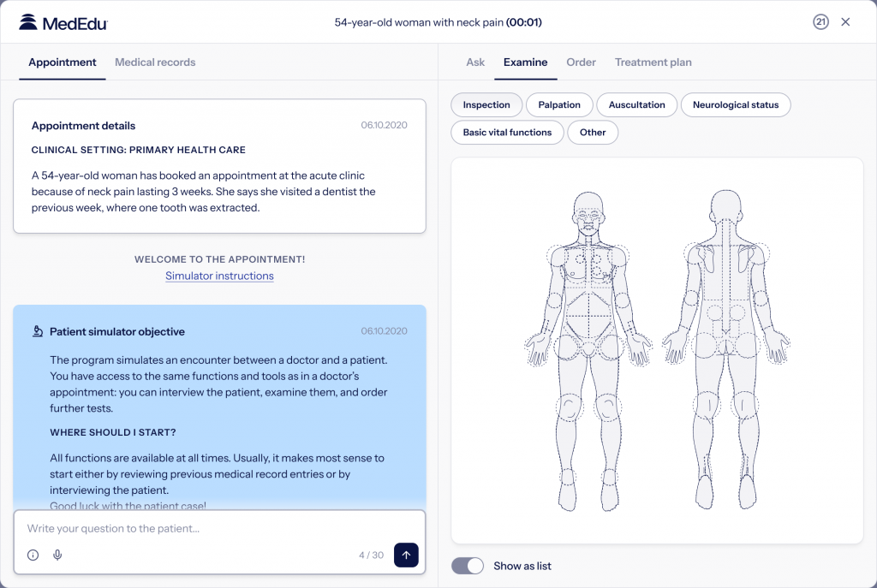Click the CLINICAL SETTING: PRIMARY HEALTH CARE line
The image size is (877, 588).
click(139, 150)
